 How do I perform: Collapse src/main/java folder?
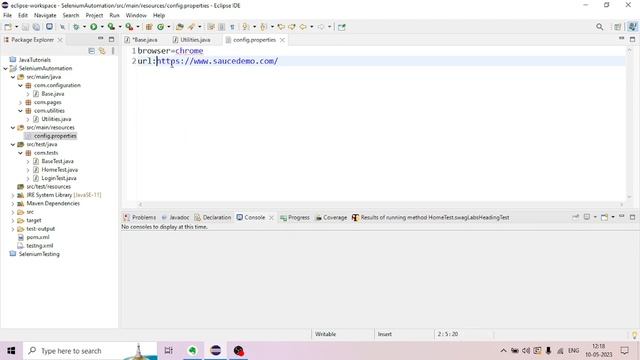point(13,77)
